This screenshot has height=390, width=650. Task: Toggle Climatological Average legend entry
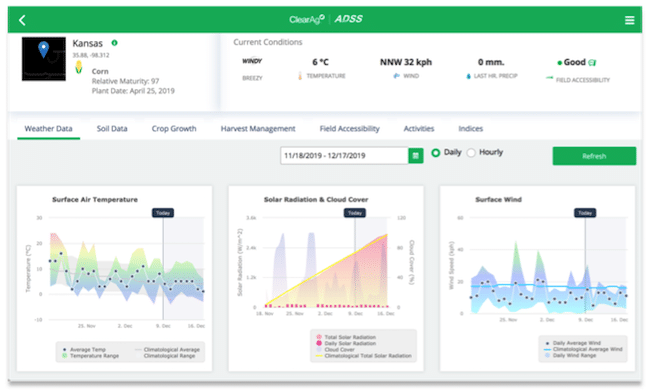tap(167, 349)
